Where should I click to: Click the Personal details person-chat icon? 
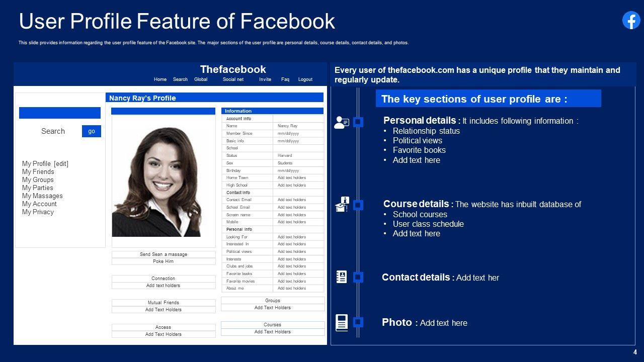(x=342, y=122)
